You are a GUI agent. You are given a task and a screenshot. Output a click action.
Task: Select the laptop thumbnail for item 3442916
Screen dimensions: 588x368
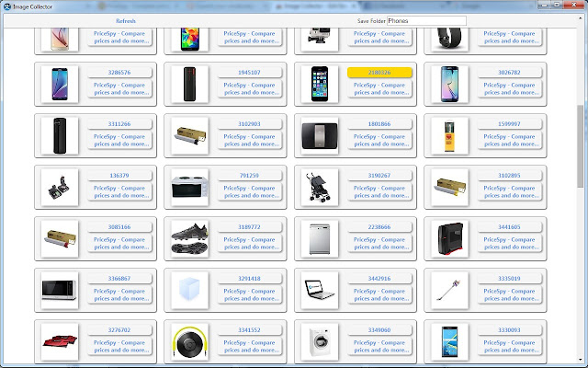pyautogui.click(x=320, y=290)
